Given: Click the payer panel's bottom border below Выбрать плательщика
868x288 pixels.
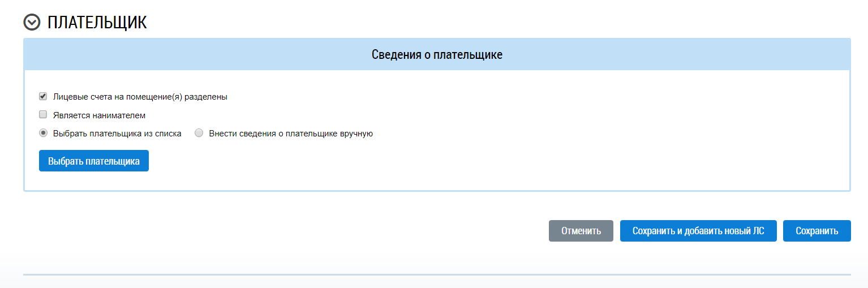Looking at the screenshot, I should [94, 191].
